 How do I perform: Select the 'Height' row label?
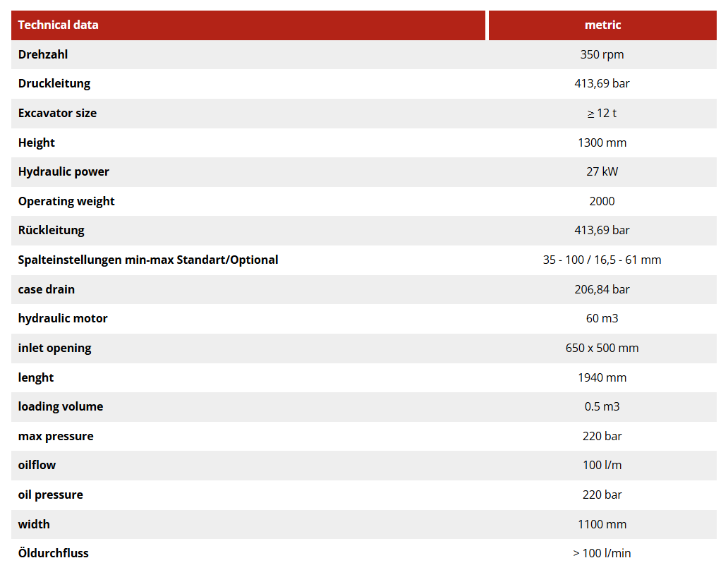pos(36,143)
